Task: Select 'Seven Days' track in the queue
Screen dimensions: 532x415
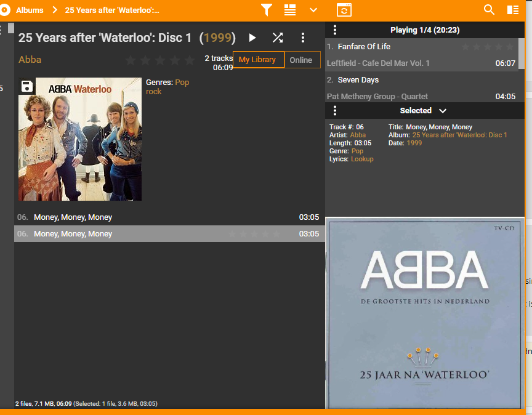Action: tap(358, 80)
